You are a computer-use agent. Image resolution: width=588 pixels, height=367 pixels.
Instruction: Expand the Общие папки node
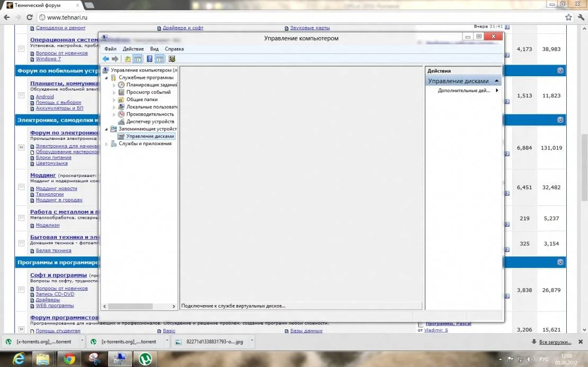pos(114,100)
